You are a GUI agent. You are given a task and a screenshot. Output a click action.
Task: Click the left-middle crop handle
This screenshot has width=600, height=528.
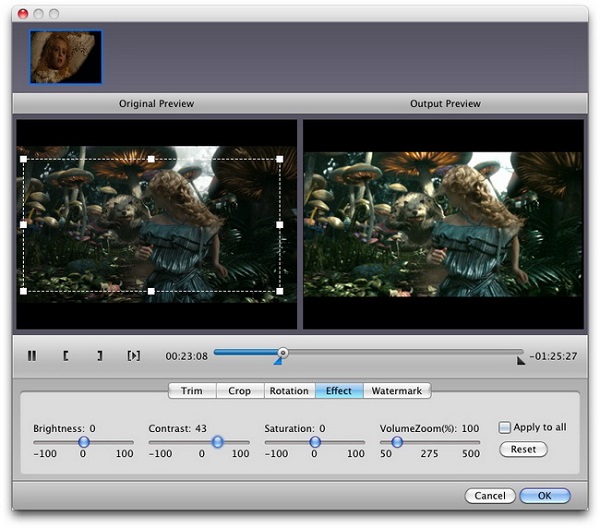pos(23,225)
